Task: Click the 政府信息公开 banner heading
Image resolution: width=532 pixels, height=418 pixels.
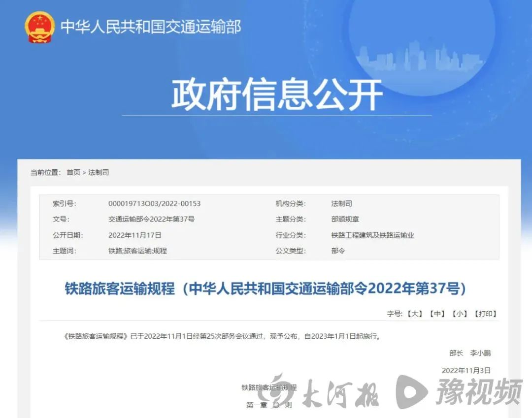Action: coord(277,95)
